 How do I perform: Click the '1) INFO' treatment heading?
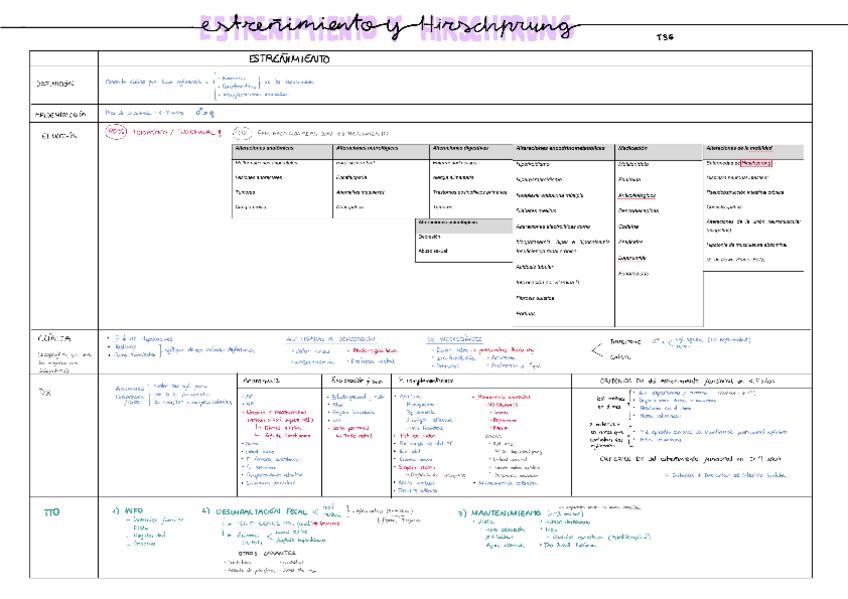[128, 510]
